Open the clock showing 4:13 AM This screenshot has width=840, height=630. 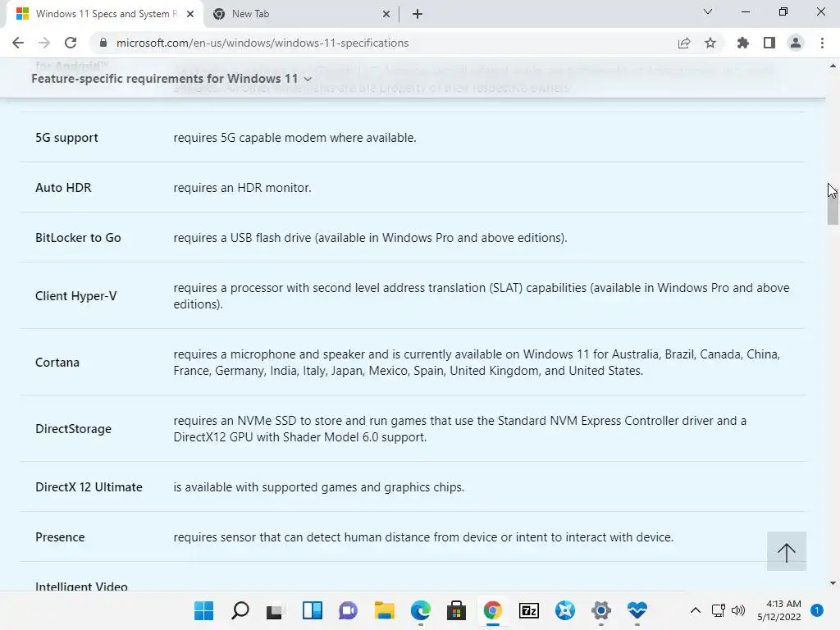tap(779, 610)
